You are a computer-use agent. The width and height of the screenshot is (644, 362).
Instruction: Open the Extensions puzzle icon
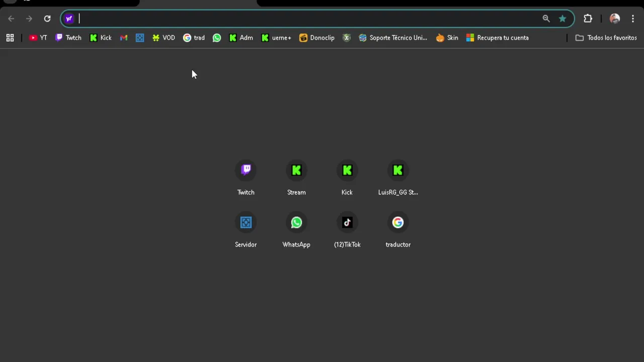588,19
